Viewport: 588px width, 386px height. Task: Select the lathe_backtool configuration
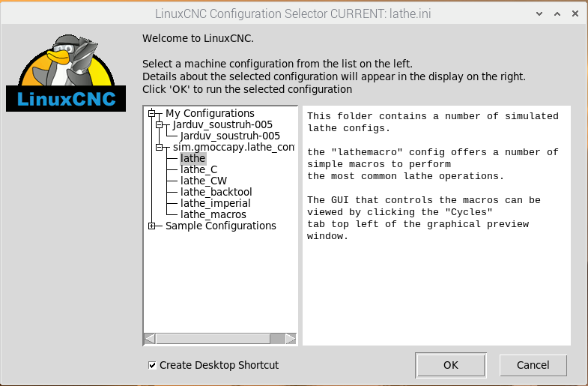click(215, 192)
